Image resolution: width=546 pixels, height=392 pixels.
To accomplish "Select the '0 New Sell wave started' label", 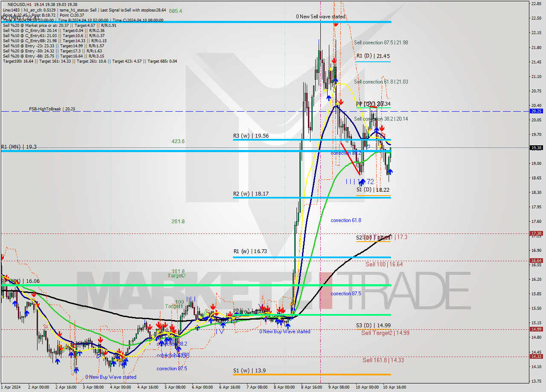I will pos(321,17).
